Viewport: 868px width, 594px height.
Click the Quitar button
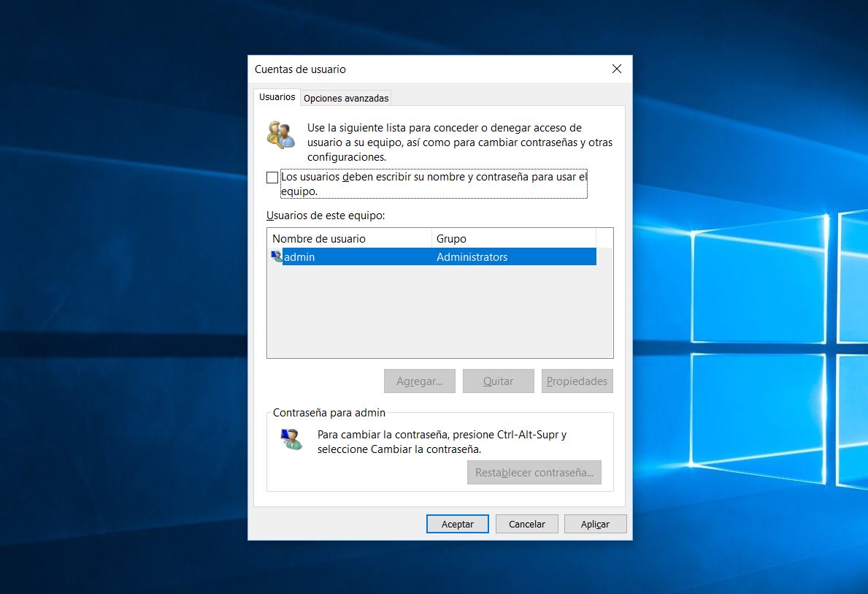coord(498,381)
